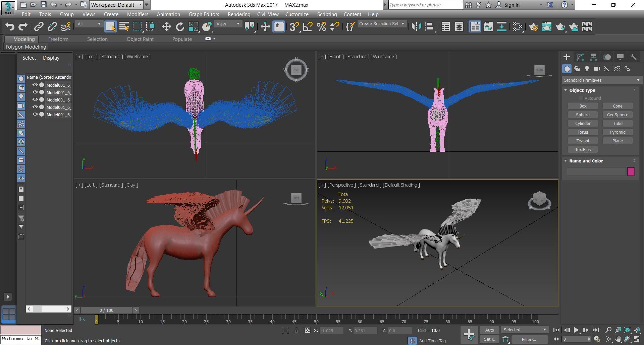Open the Curve Editor
This screenshot has height=345, width=644.
point(488,27)
